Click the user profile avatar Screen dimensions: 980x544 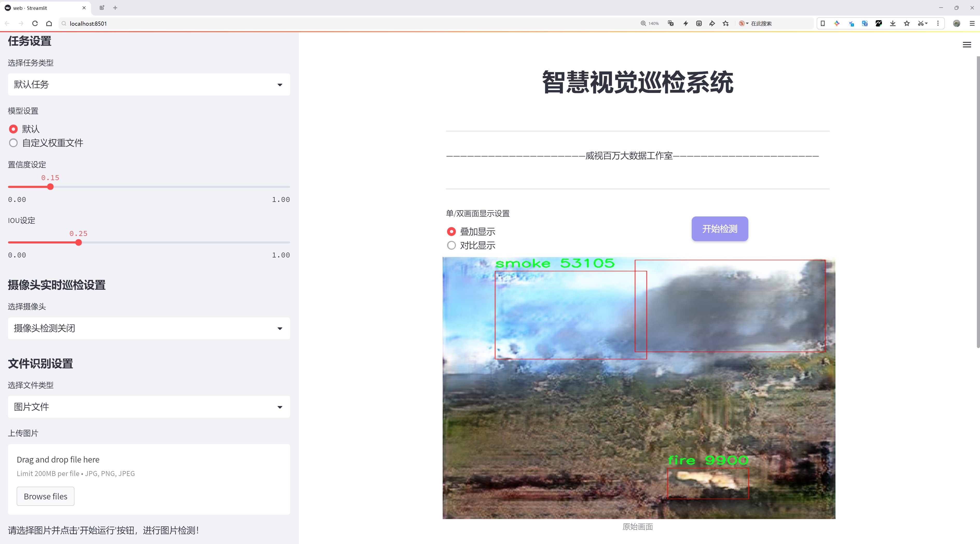coord(956,24)
